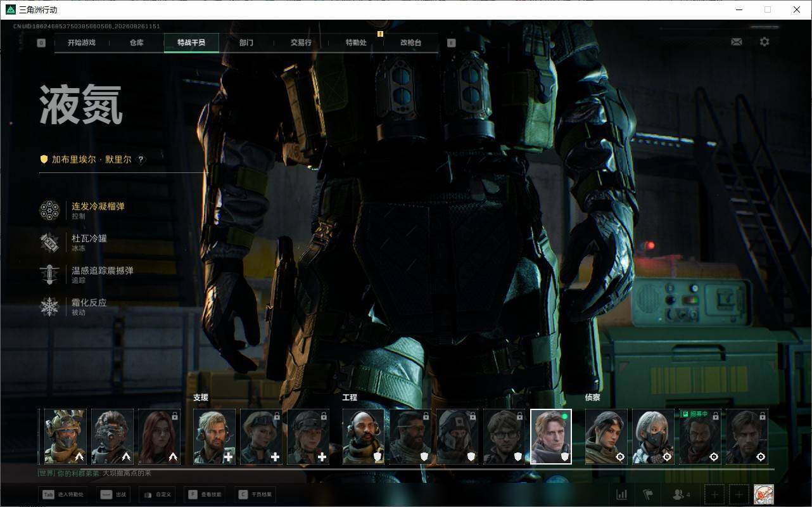Click the large 液氮 operator title
Viewport: 812px width, 507px height.
(81, 105)
